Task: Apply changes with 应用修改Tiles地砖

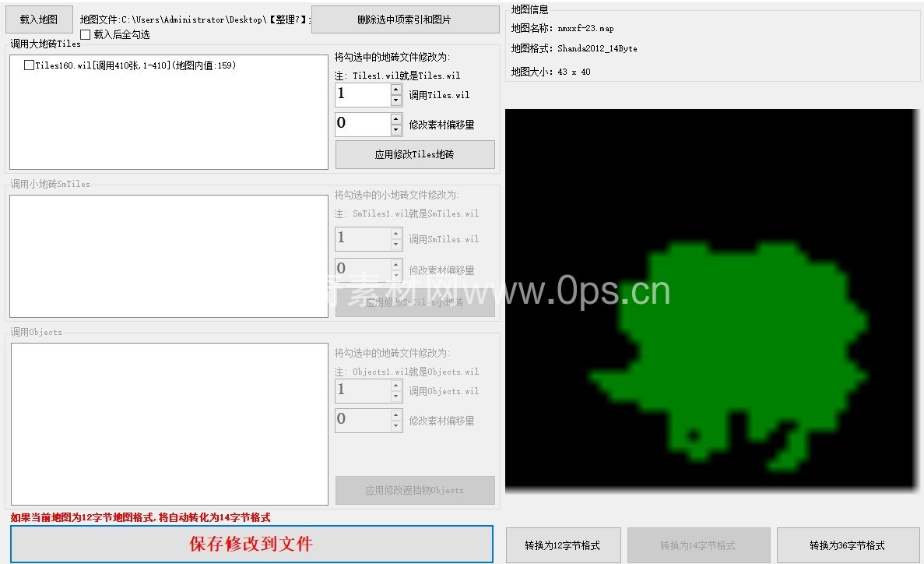Action: click(x=415, y=154)
